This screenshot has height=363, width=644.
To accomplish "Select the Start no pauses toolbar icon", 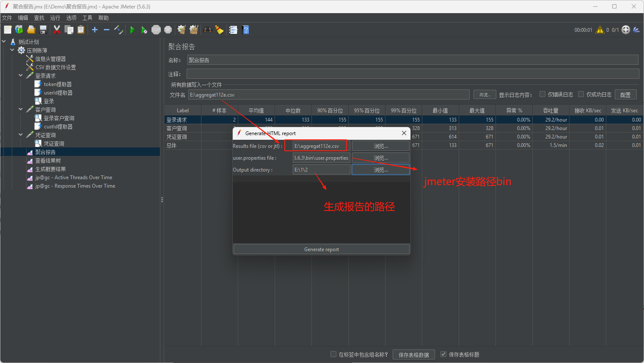I will pyautogui.click(x=144, y=30).
